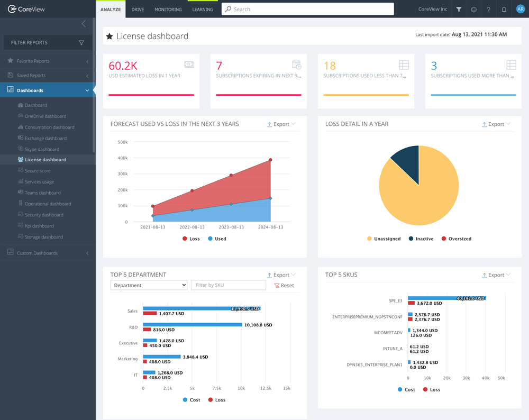This screenshot has height=420, width=529.
Task: Click Reset in the Top 5 Department panel
Action: [x=283, y=285]
